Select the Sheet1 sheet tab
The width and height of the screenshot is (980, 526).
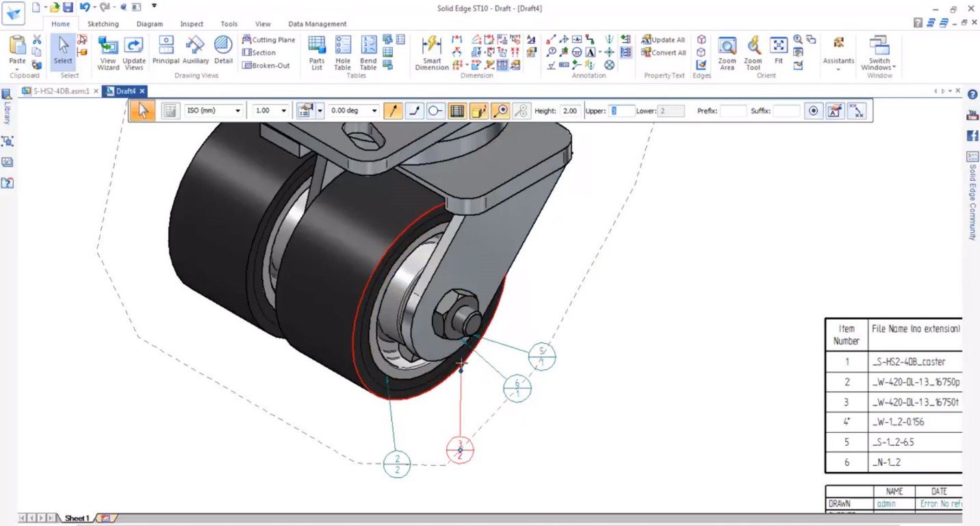click(x=76, y=518)
